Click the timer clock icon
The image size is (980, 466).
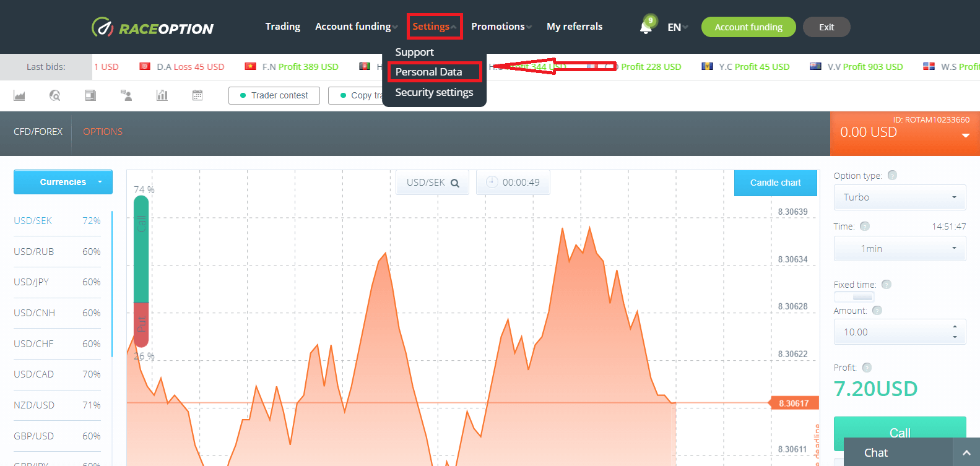(492, 182)
